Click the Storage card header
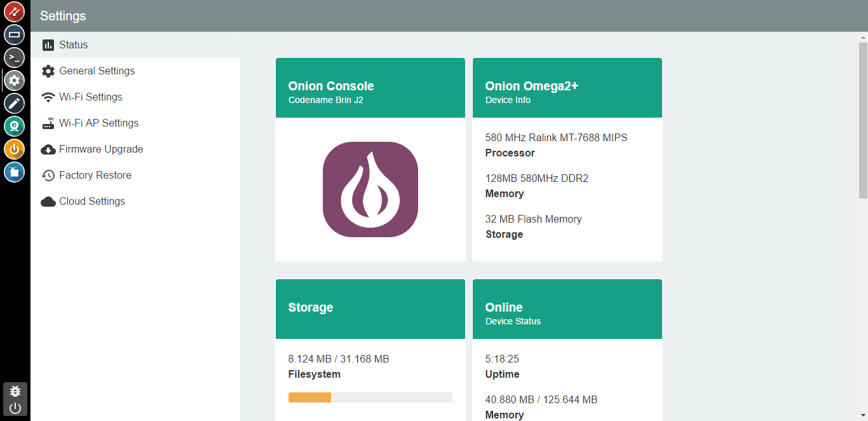This screenshot has height=421, width=868. coord(370,309)
